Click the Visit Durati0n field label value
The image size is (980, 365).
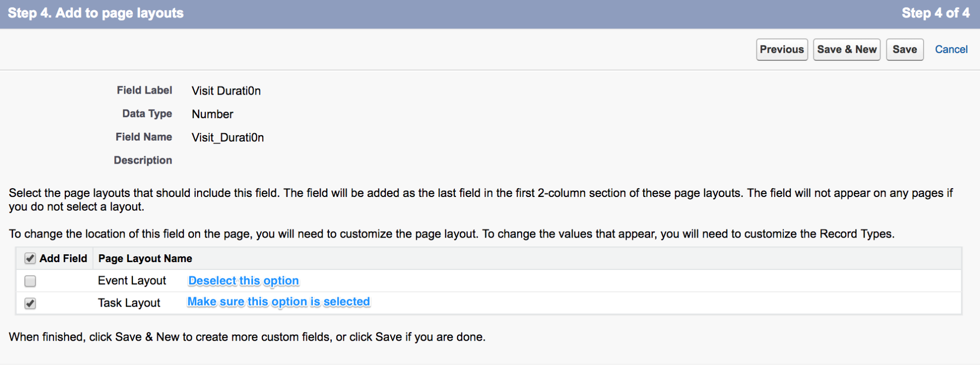tap(226, 91)
